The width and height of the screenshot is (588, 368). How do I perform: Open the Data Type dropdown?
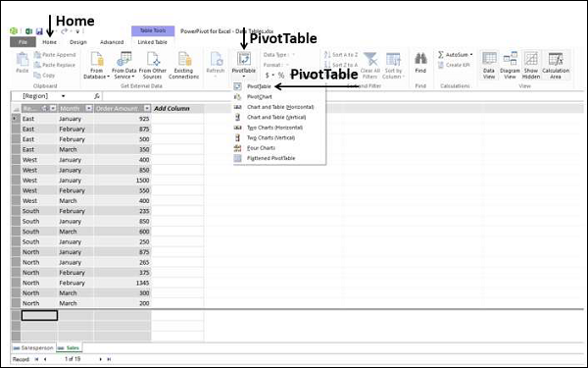click(279, 55)
